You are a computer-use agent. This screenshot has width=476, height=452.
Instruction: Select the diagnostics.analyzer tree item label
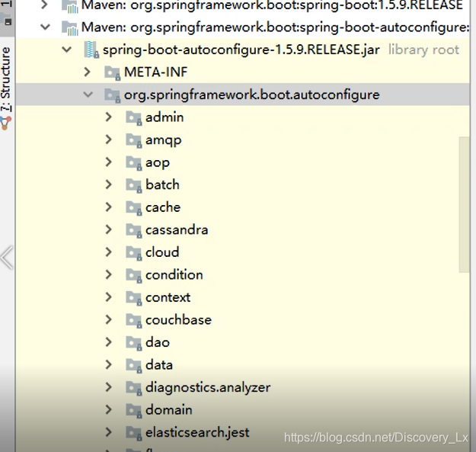point(208,388)
